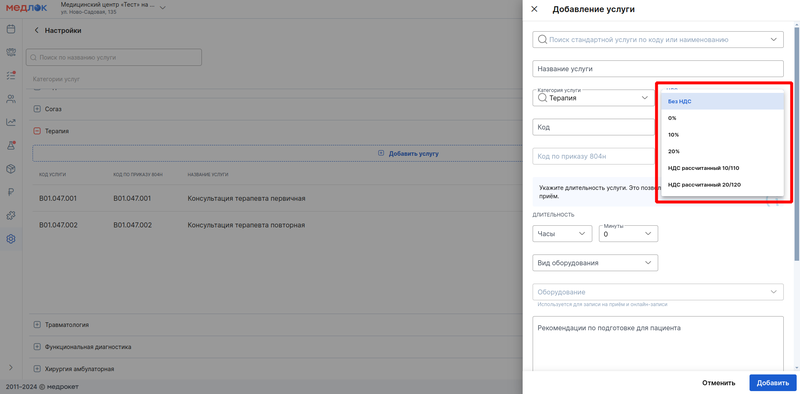Open the ruble finance icon in the sidebar
This screenshot has width=800, height=394.
(11, 192)
